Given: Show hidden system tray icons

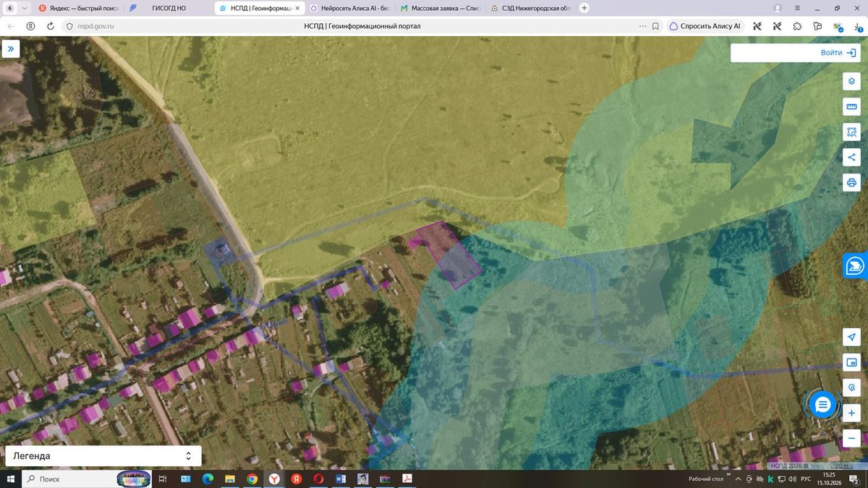Looking at the screenshot, I should [x=739, y=479].
